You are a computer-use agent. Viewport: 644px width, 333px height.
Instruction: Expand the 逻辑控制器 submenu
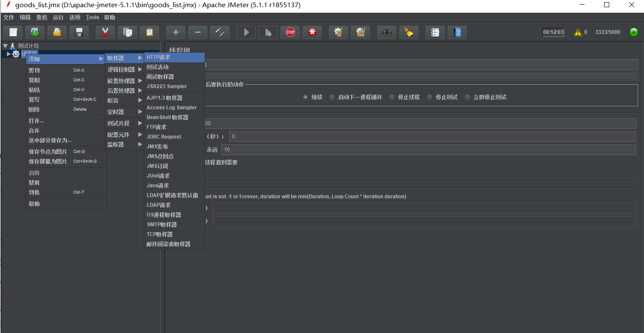click(x=125, y=69)
